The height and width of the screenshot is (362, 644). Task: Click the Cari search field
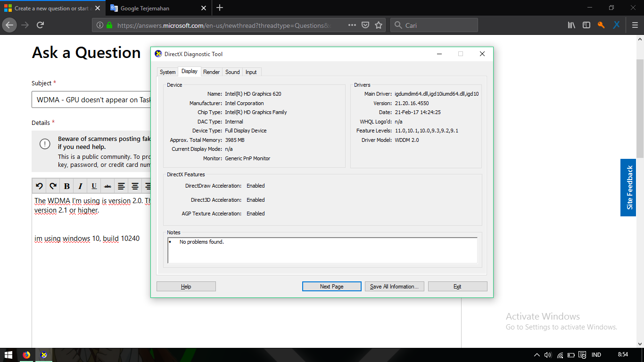point(434,25)
